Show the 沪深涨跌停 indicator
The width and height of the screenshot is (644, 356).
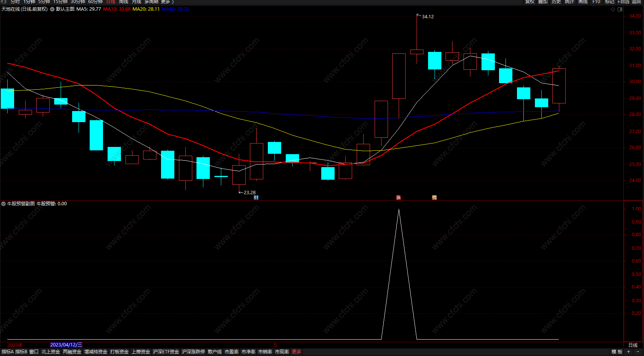193,352
